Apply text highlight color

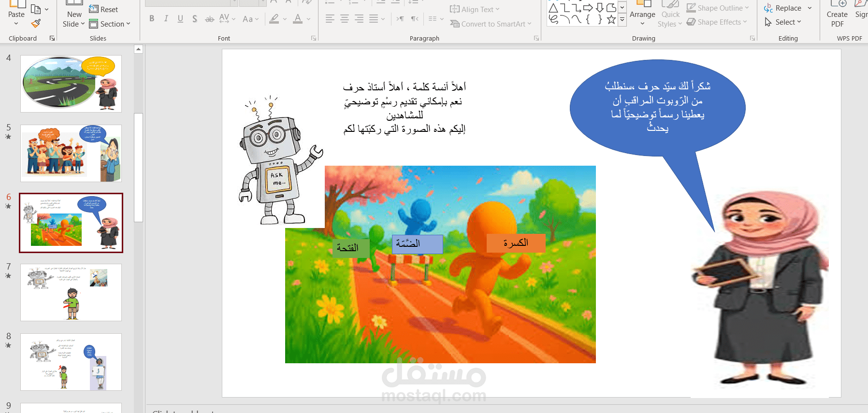tap(274, 19)
